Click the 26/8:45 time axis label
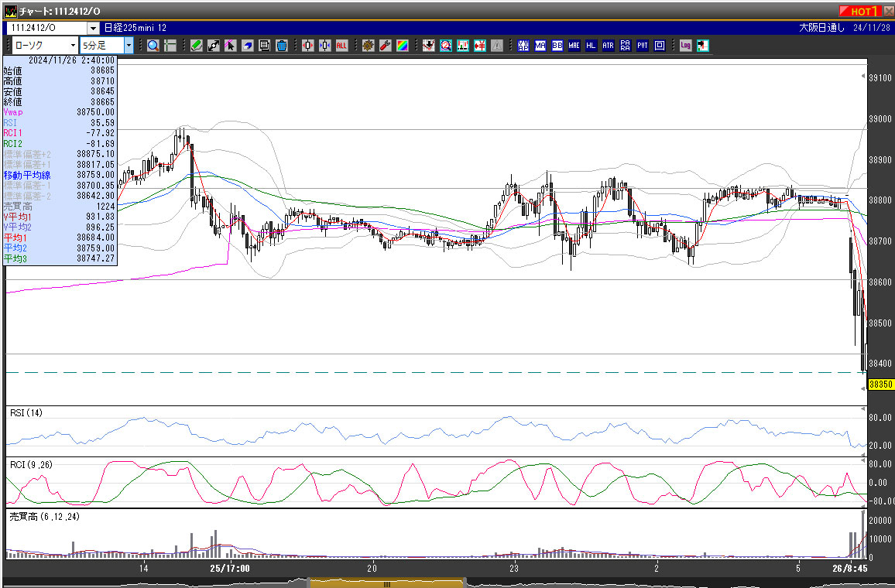This screenshot has width=895, height=588. coord(850,569)
